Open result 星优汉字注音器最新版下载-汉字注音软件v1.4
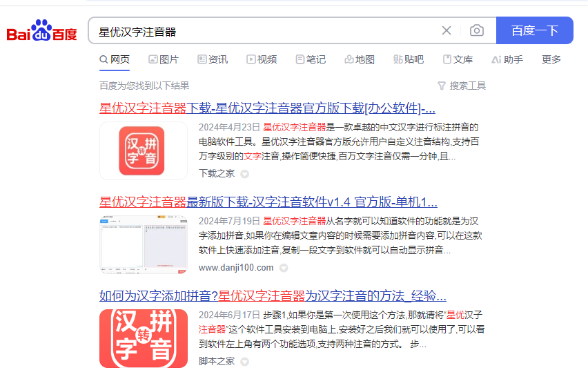This screenshot has height=370, width=588. click(268, 202)
